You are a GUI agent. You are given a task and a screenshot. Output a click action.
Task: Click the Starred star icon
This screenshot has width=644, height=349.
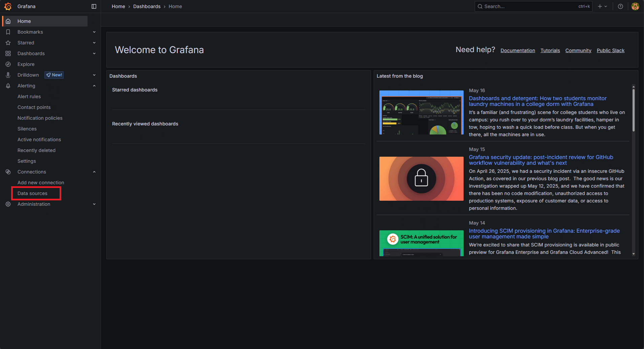tap(8, 43)
